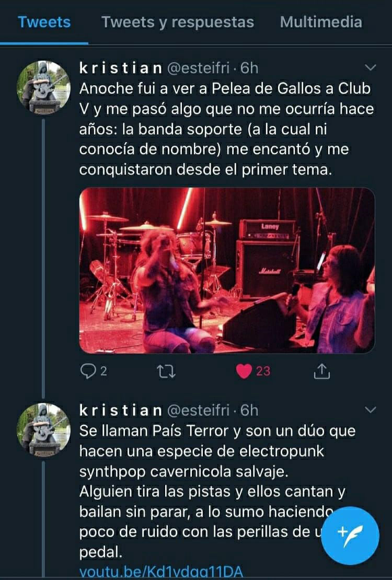Tap the 6h timestamp on the second tweet

click(249, 410)
